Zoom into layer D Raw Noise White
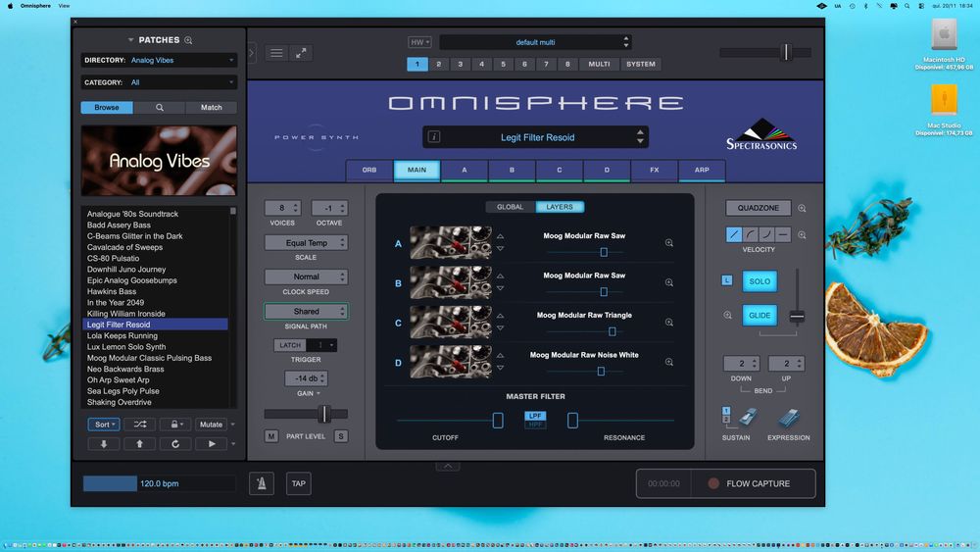 [x=668, y=362]
